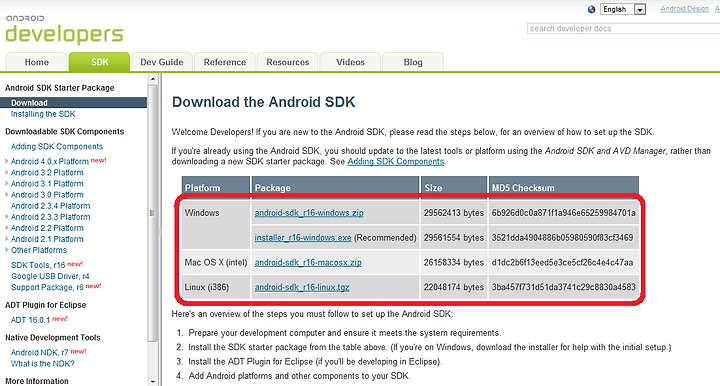Click the MD5 Checksum column header
The height and width of the screenshot is (386, 720).
563,188
